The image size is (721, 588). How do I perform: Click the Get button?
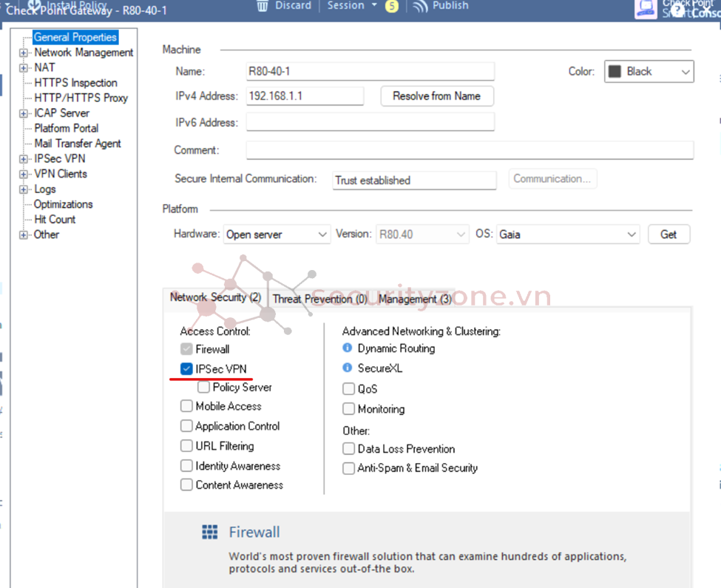click(x=668, y=234)
